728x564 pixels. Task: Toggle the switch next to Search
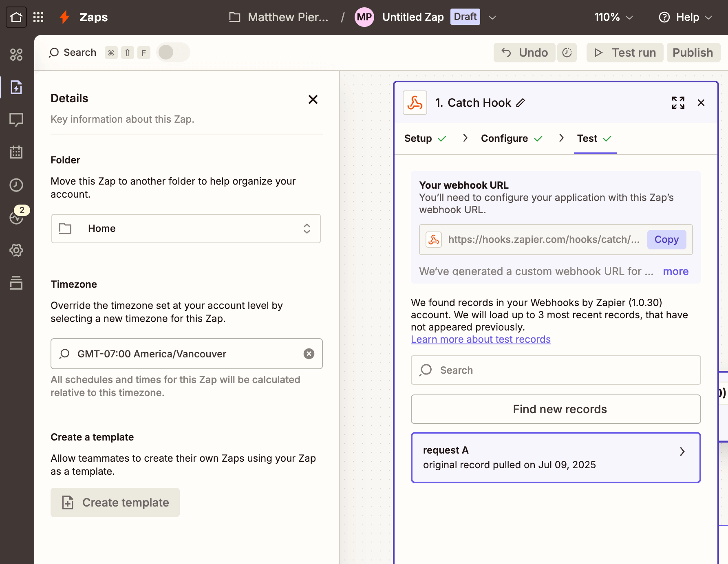pos(173,52)
